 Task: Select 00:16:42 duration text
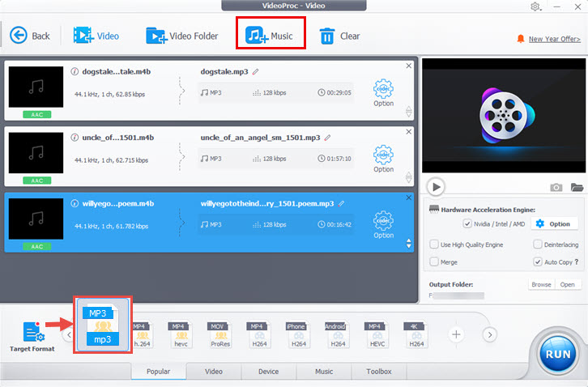pos(339,224)
